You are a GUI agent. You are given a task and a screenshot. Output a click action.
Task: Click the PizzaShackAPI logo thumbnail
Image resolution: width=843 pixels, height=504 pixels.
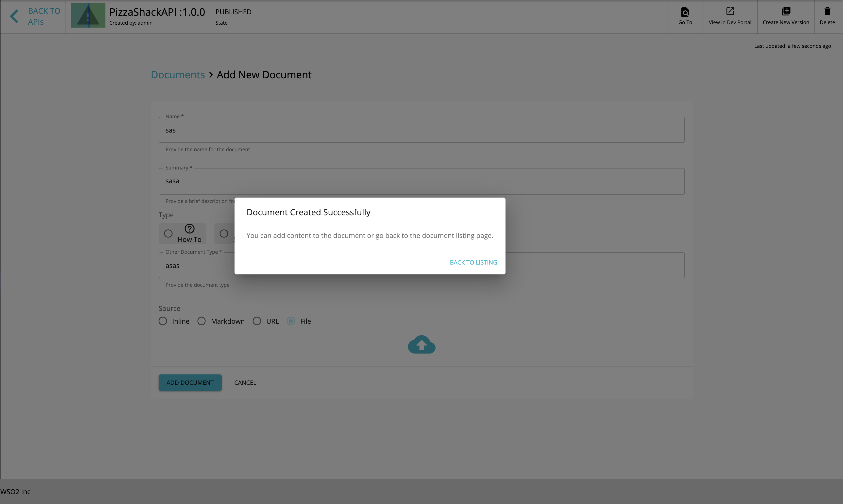coord(88,15)
